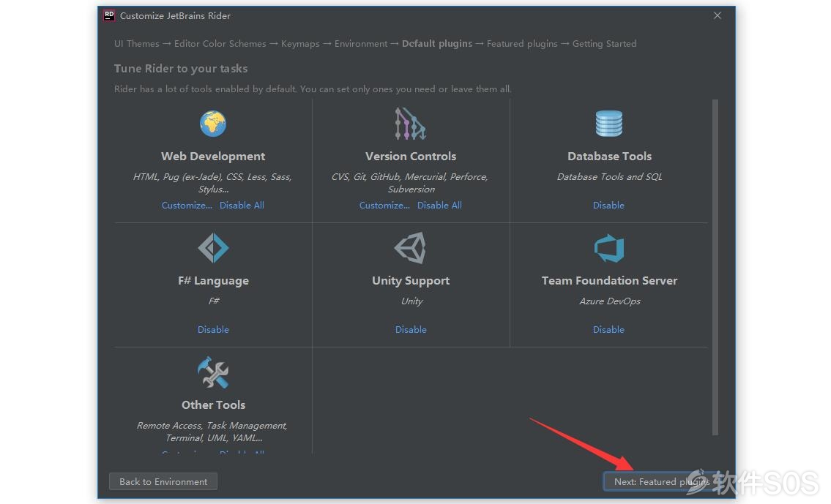
Task: Click the Web Development heading
Action: 213,157
